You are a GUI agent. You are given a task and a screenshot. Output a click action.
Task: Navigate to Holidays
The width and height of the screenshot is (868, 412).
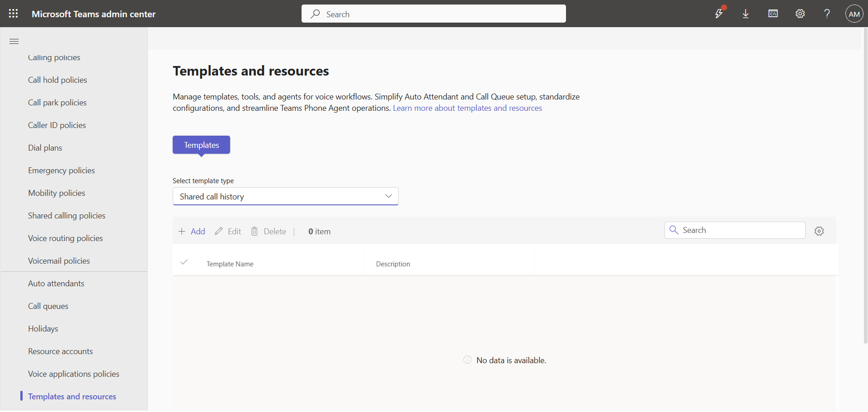[x=43, y=328]
